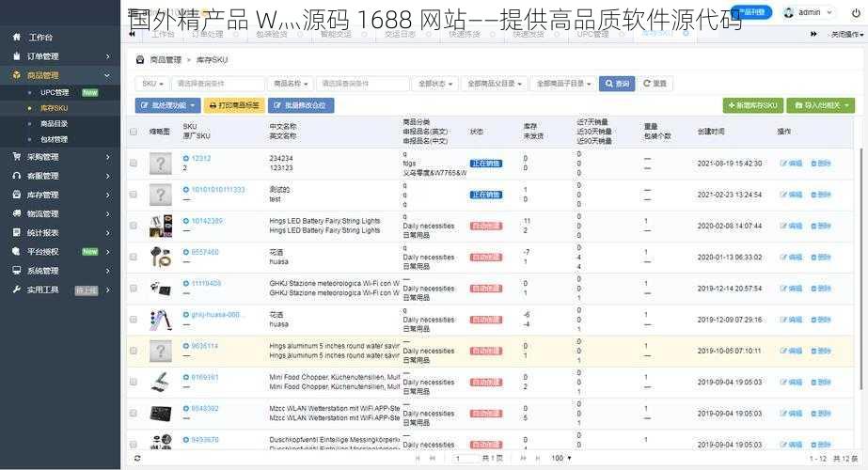Click the 库存管理 warehouse icon
Screen dimensions: 868x470
coord(17,195)
